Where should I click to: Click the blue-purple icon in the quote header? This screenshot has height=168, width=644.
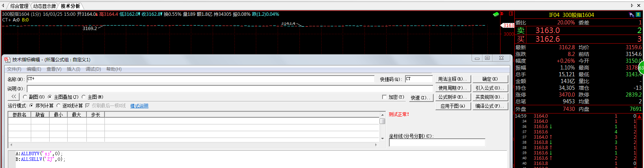point(631,15)
